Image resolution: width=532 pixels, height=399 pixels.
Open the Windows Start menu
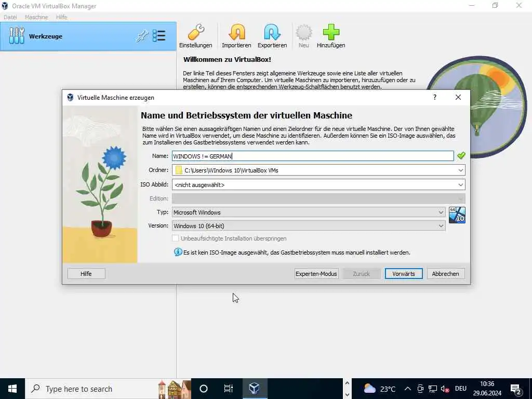(12, 389)
